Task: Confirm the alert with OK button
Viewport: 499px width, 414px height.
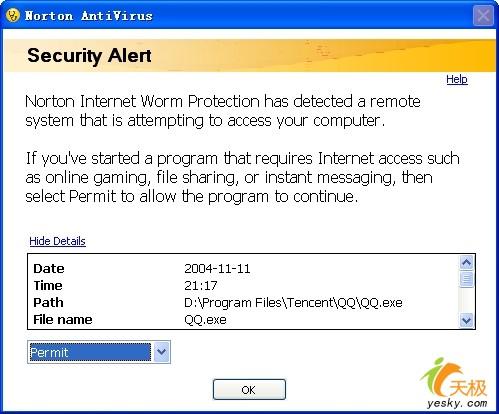Action: click(x=249, y=389)
